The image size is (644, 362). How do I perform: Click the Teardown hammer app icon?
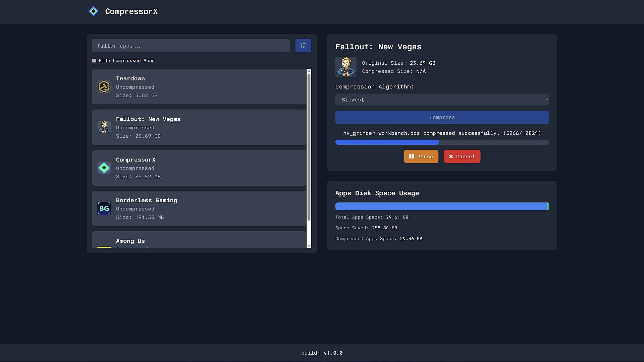tap(104, 87)
